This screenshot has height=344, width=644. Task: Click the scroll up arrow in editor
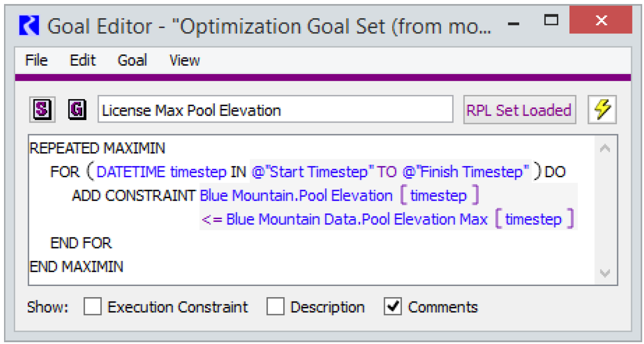point(605,148)
